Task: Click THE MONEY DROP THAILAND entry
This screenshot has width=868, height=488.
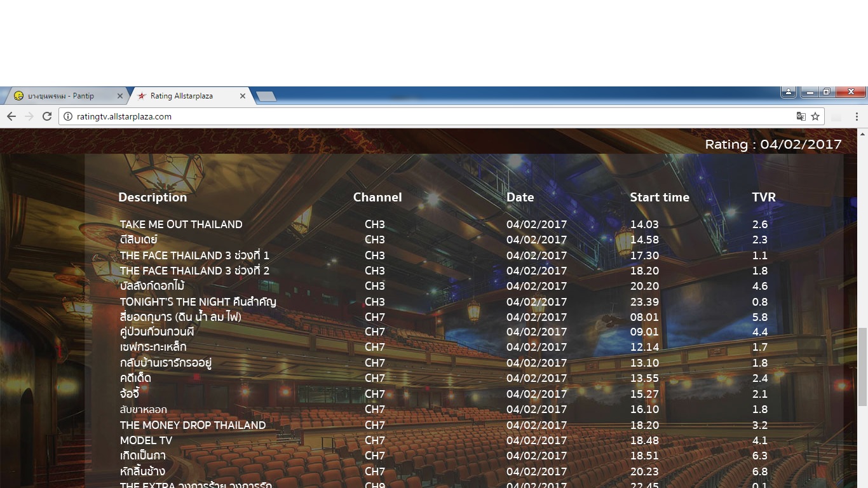Action: click(x=193, y=425)
